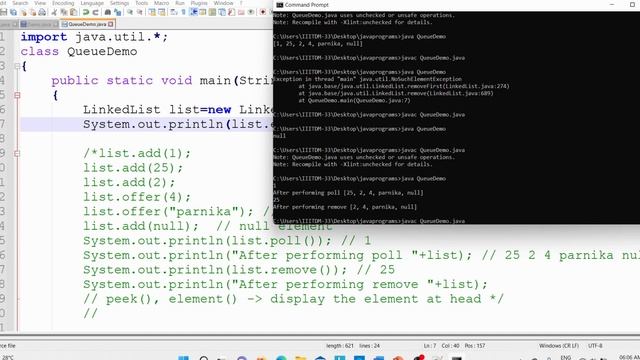Click the 'list.add(25);' commented line
This screenshot has height=360, width=640.
pyautogui.click(x=133, y=168)
